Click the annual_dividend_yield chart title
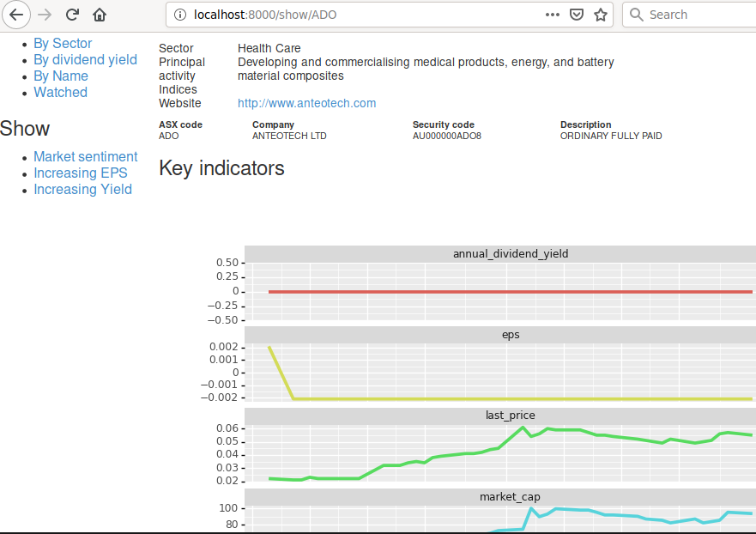This screenshot has height=534, width=756. (511, 254)
